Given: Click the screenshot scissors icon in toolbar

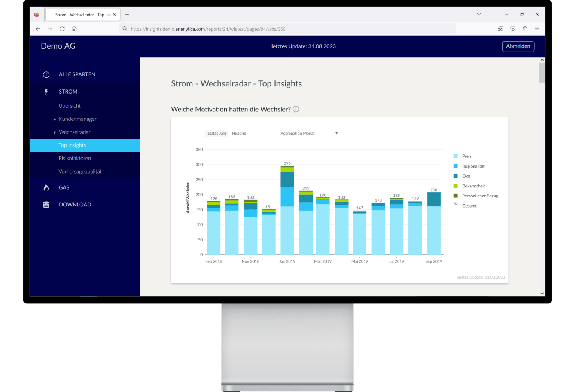Looking at the screenshot, I should pos(501,29).
